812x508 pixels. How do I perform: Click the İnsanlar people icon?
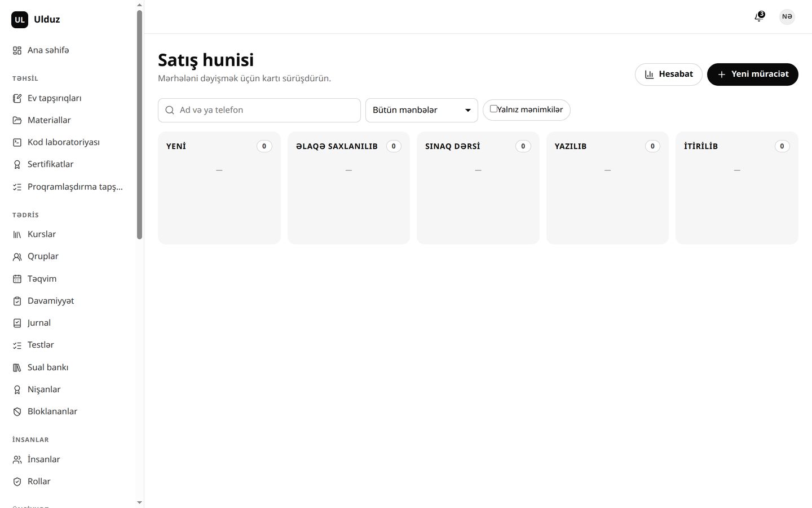pos(17,459)
